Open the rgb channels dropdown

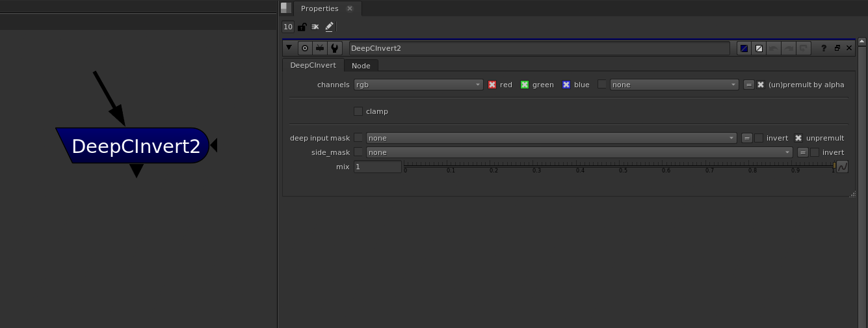click(418, 85)
